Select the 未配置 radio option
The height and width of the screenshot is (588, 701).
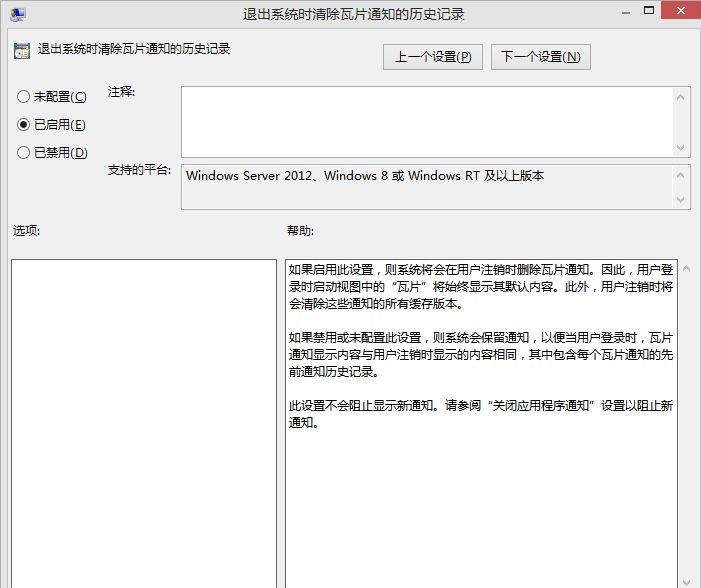tap(24, 97)
